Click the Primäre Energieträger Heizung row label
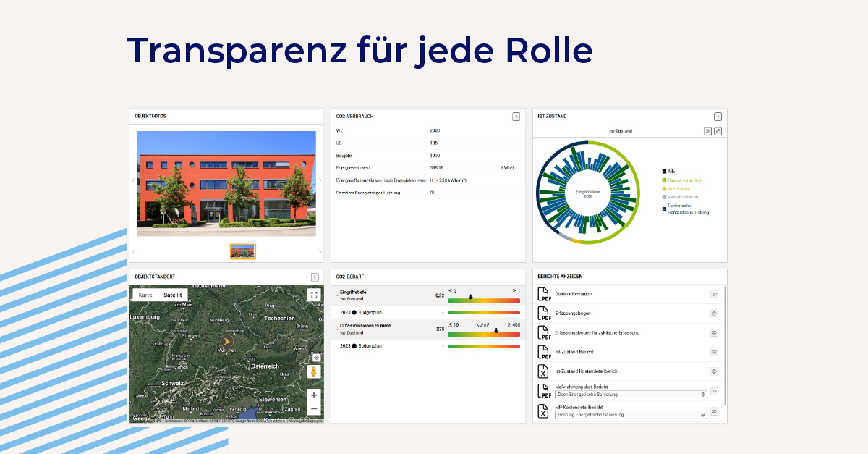The width and height of the screenshot is (868, 454). (x=368, y=193)
